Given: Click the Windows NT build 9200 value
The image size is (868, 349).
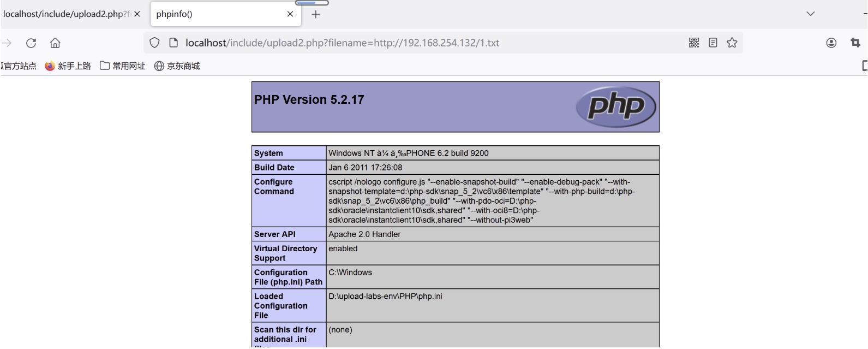Looking at the screenshot, I should click(x=409, y=153).
